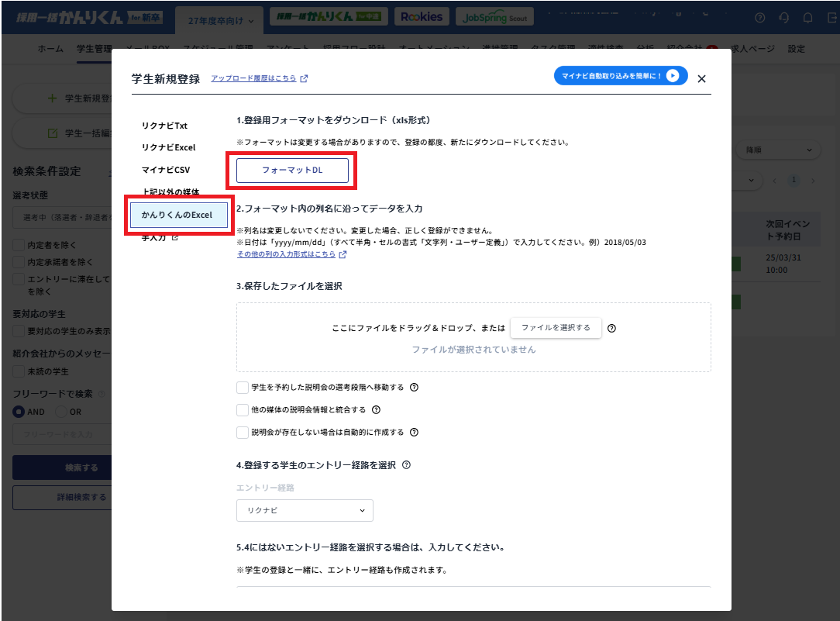Image resolution: width=840 pixels, height=621 pixels.
Task: Click the かんりくん for中途 logo
Action: (x=329, y=16)
